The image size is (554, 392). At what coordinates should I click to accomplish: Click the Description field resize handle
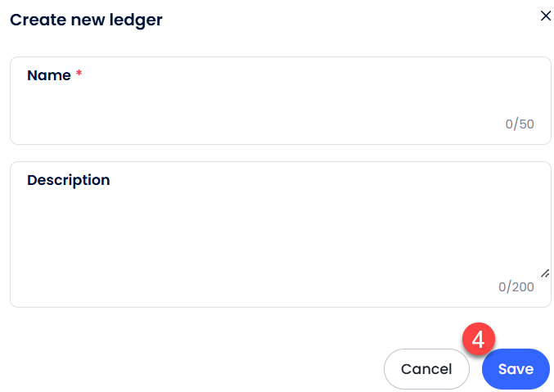(x=544, y=273)
